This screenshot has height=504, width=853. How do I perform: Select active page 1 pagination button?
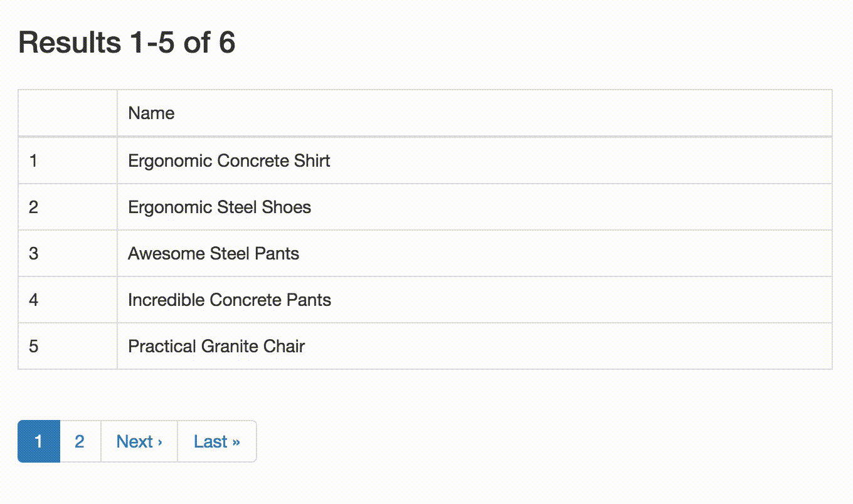pos(38,441)
